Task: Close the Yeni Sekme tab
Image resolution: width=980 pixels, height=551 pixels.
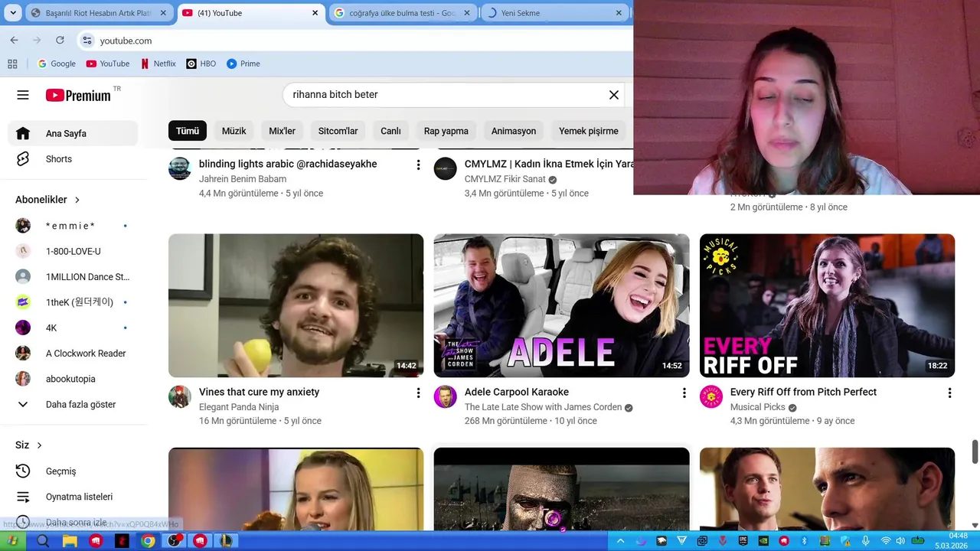Action: tap(619, 13)
